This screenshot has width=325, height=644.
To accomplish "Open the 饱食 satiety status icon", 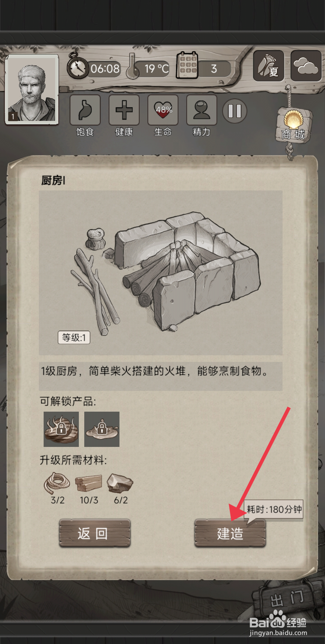I will [x=85, y=110].
